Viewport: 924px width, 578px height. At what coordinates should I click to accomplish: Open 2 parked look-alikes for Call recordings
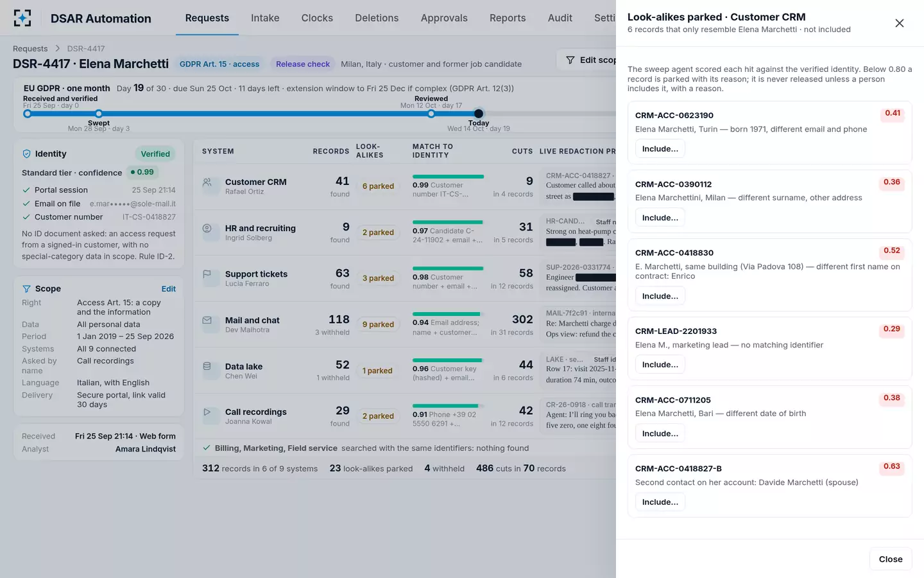378,416
